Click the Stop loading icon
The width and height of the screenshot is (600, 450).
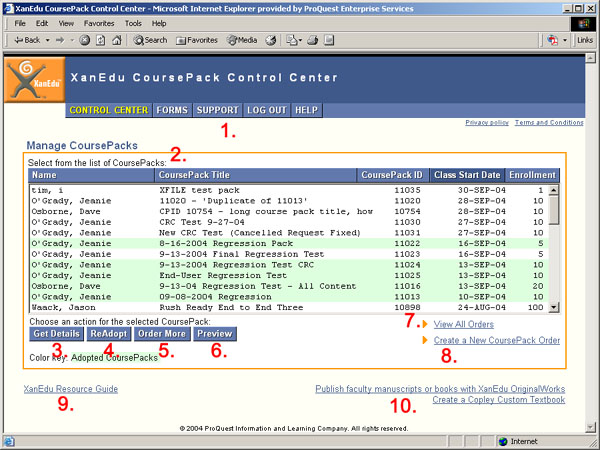click(x=84, y=40)
